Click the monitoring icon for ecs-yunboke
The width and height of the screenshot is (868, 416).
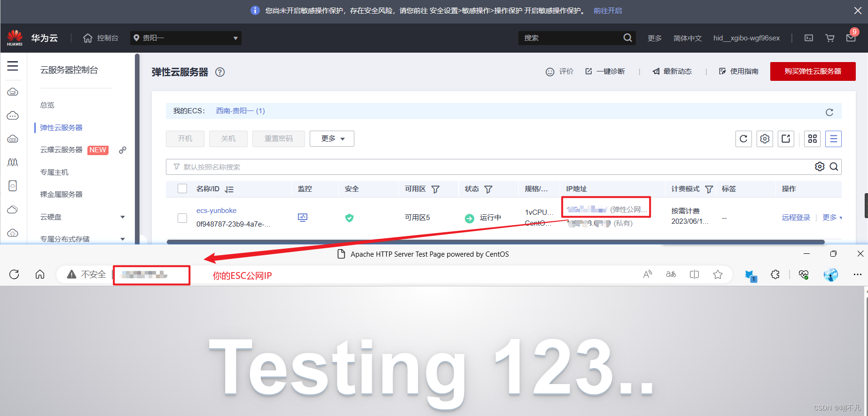click(x=303, y=217)
